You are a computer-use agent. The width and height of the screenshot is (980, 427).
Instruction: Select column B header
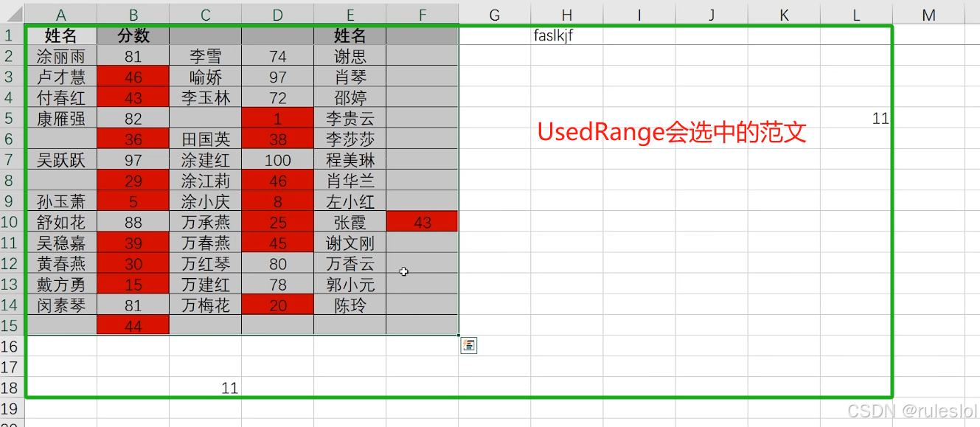tap(133, 15)
